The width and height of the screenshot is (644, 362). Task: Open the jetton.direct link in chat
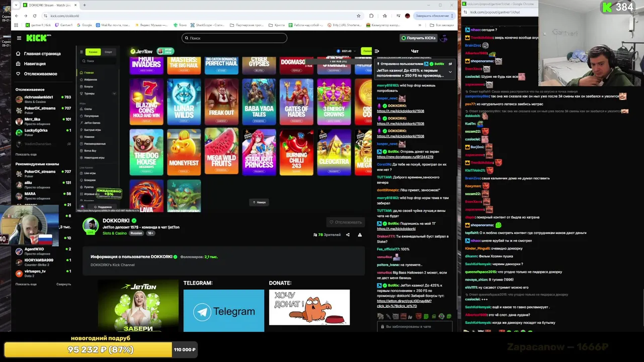[x=404, y=303]
